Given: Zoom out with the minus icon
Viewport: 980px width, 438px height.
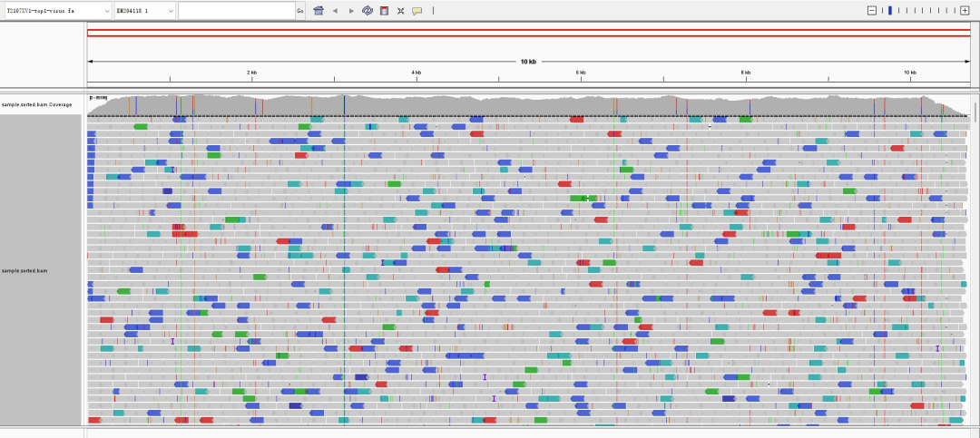Looking at the screenshot, I should click(873, 11).
